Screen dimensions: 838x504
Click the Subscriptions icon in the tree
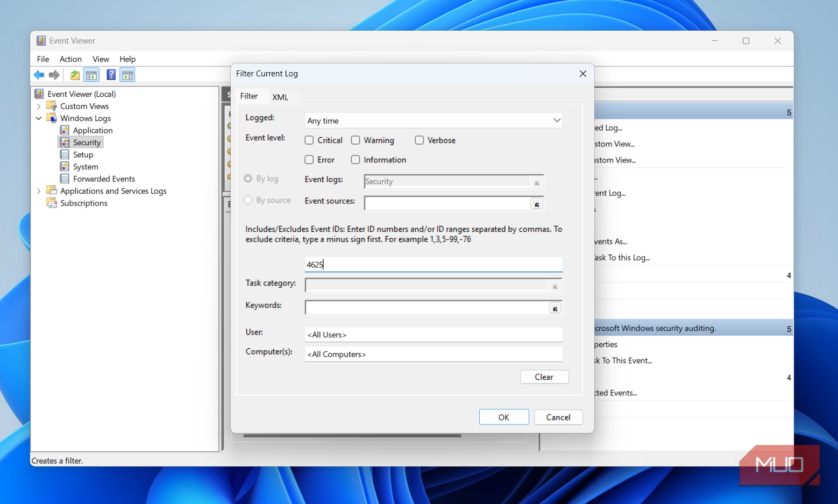click(52, 203)
